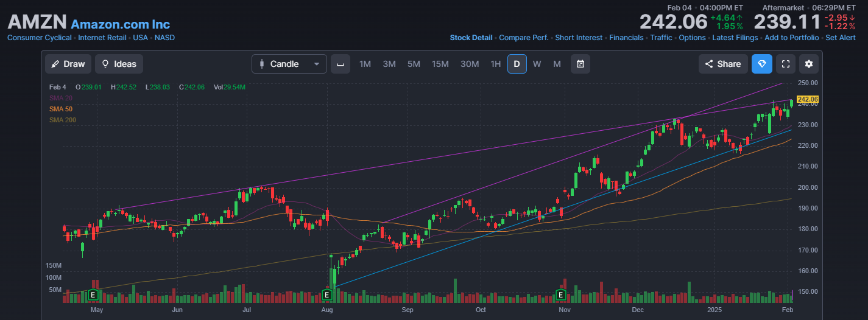Click the aftermarket price 239.11

tap(787, 22)
